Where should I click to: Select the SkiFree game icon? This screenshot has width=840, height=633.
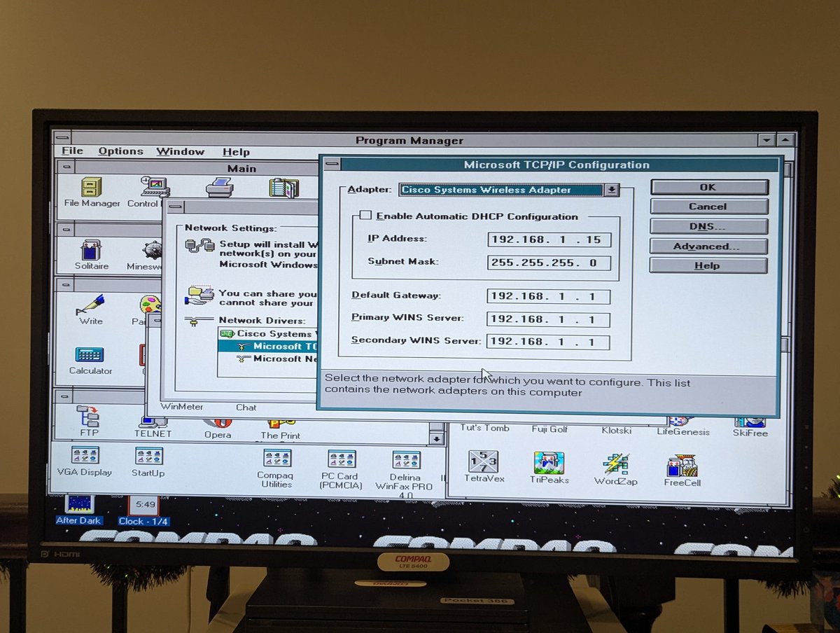[x=750, y=422]
